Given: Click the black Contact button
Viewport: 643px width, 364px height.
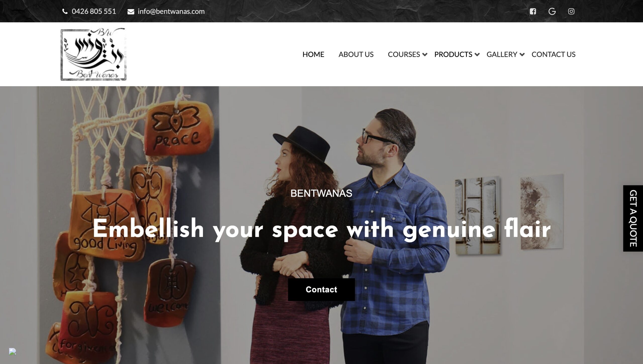Looking at the screenshot, I should pyautogui.click(x=321, y=289).
